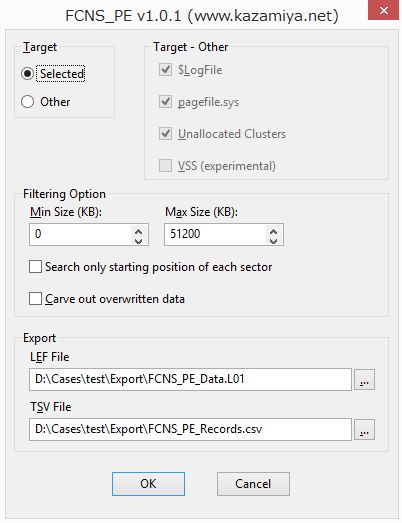Increase Min Size with the up arrow
Screen dimensions: 402x523
(138, 230)
